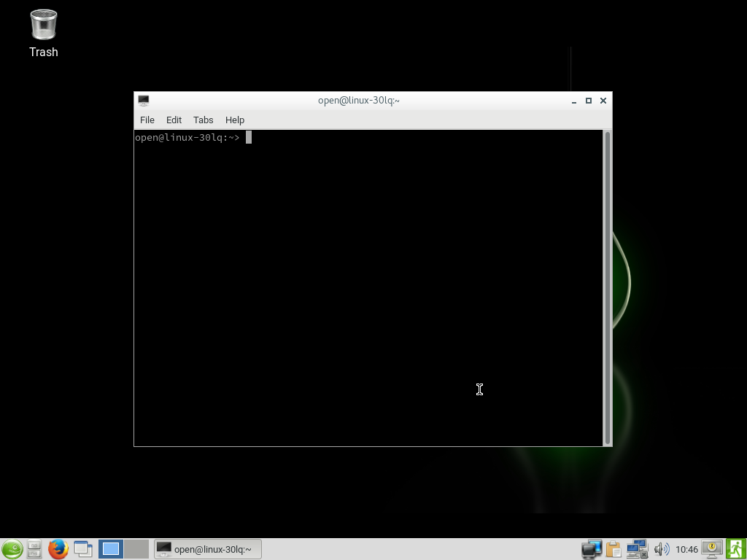Screen dimensions: 747x560
Task: Open the Help menu in terminal
Action: click(x=234, y=120)
